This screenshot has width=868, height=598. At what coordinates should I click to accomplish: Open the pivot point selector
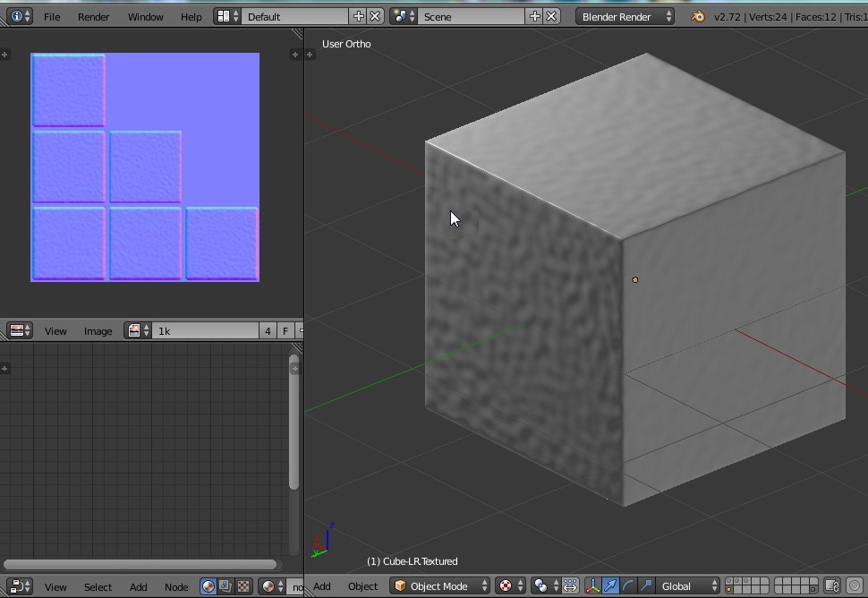545,586
